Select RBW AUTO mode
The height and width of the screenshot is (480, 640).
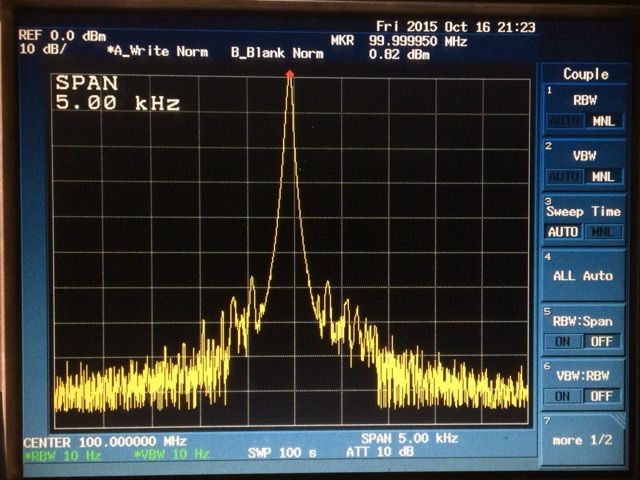click(565, 121)
